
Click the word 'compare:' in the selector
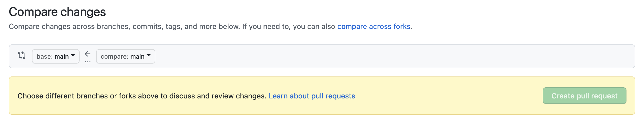pos(115,57)
